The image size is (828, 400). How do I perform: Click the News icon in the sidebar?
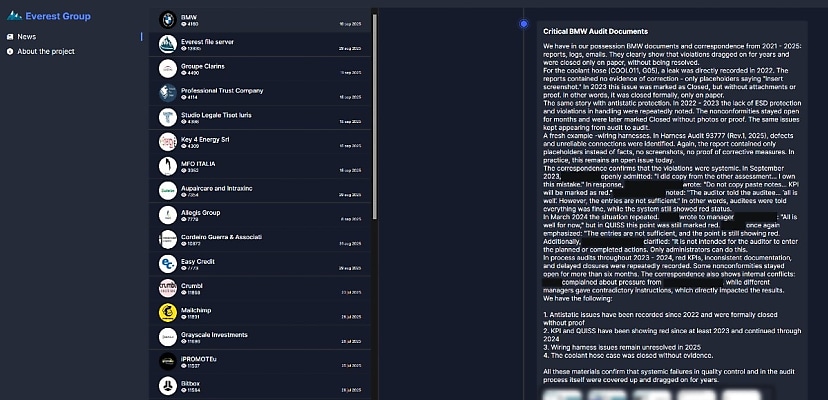tap(10, 36)
